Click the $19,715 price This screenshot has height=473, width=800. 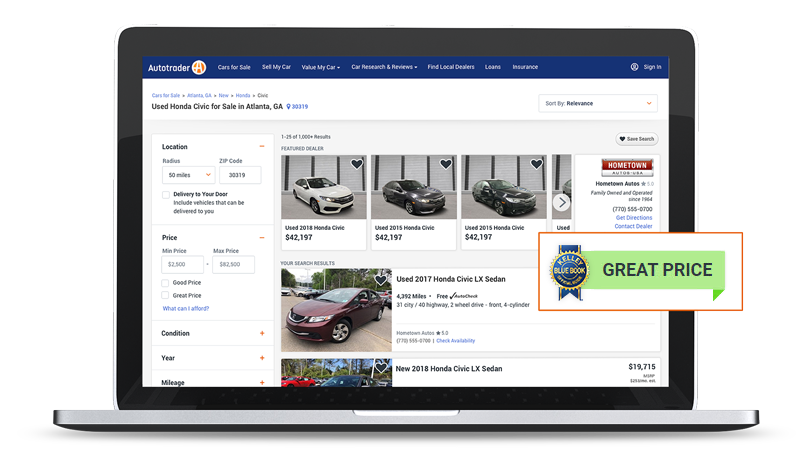point(642,367)
